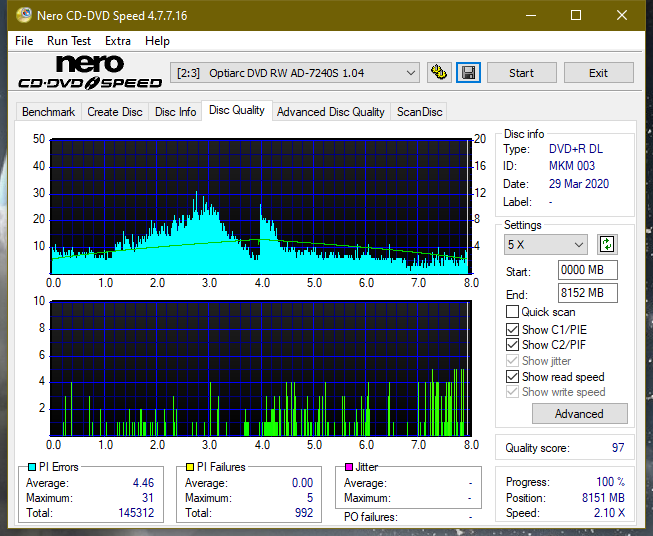Click the cyan PI Errors legend swatch
The width and height of the screenshot is (653, 536).
(32, 467)
